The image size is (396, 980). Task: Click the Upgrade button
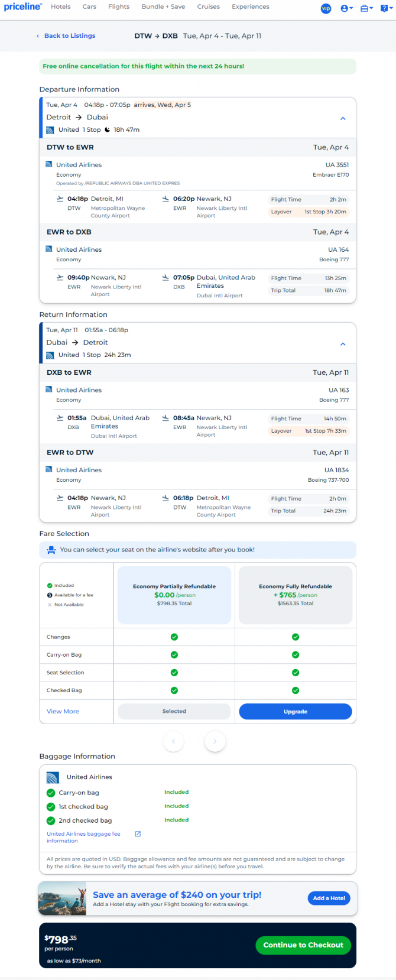(x=296, y=712)
